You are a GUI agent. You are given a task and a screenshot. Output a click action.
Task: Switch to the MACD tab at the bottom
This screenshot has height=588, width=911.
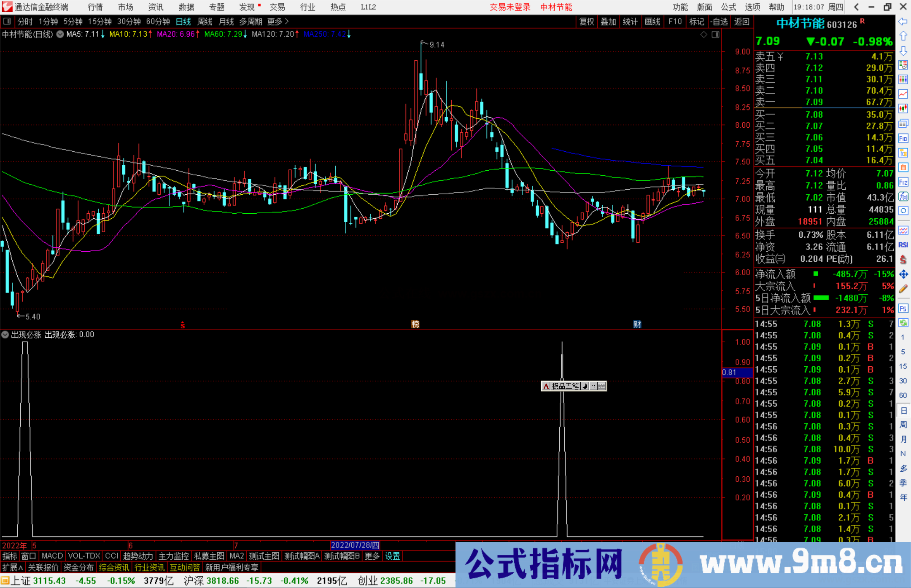click(52, 556)
